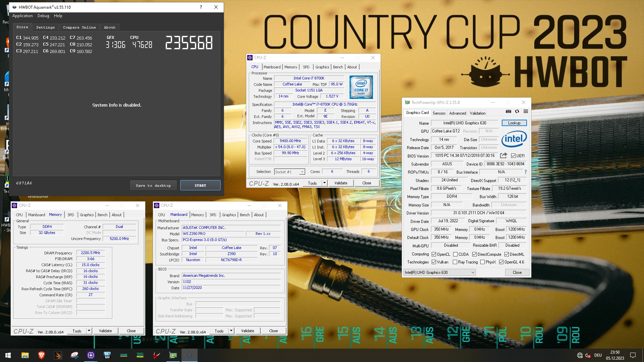Click Close button at bottom of GPU-Z
Viewport: 644px width, 362px height.
517,273
